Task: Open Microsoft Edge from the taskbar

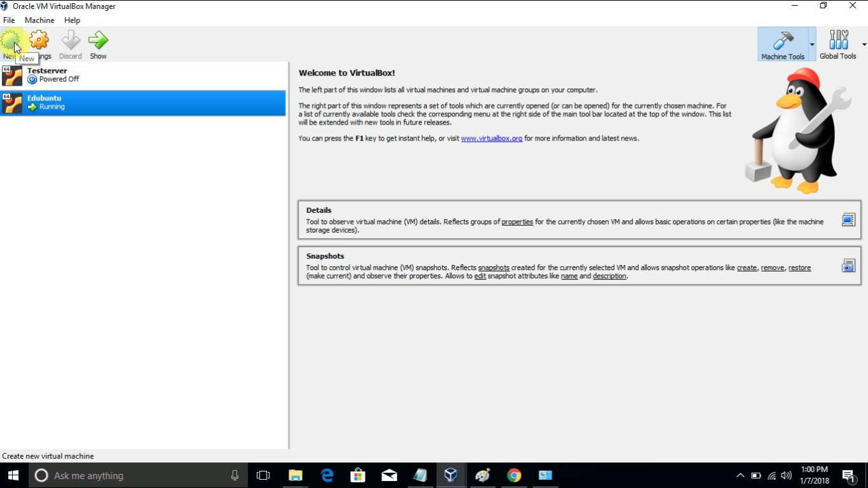Action: coord(327,475)
